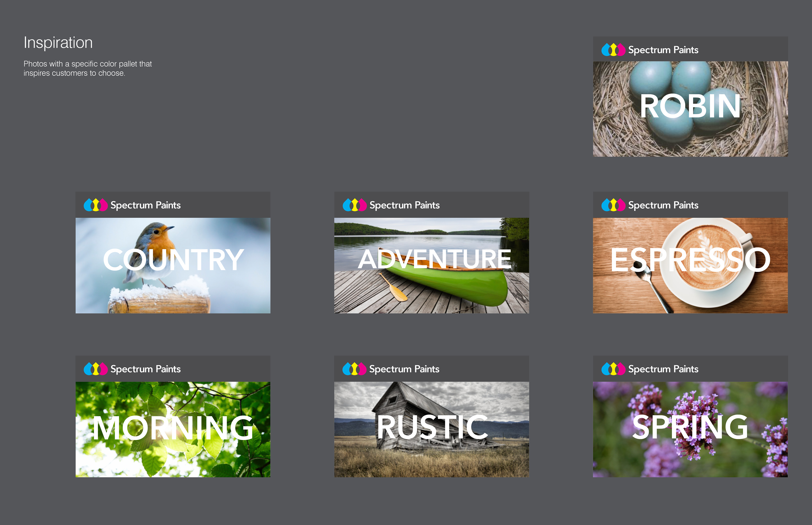Click the droplet logo on Country card
This screenshot has height=525, width=812.
[x=96, y=205]
